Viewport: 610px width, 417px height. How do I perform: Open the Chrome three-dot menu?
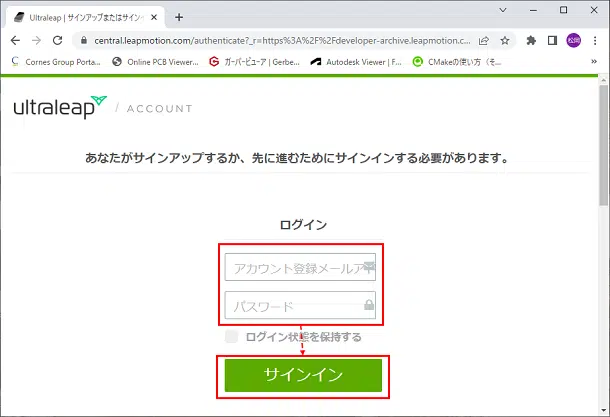click(x=595, y=41)
